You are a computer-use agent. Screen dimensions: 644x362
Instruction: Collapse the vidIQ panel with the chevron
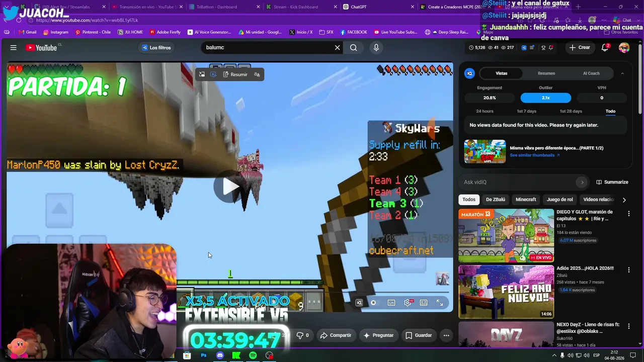click(x=622, y=73)
